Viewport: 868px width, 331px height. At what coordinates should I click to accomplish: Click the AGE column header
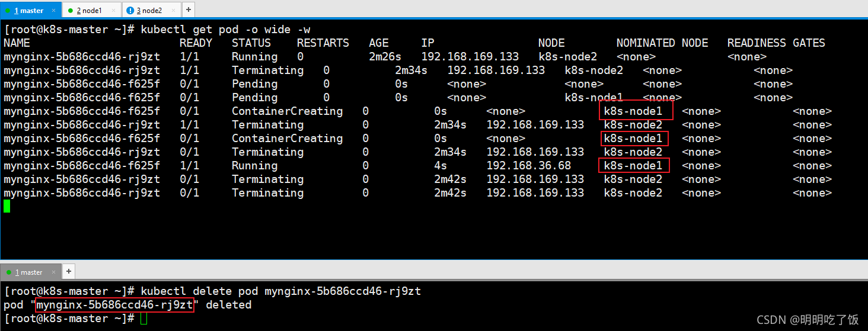378,43
